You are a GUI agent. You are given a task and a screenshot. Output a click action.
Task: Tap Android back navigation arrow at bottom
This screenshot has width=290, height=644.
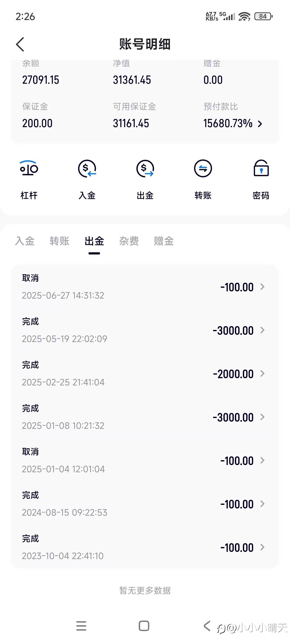[x=207, y=626]
